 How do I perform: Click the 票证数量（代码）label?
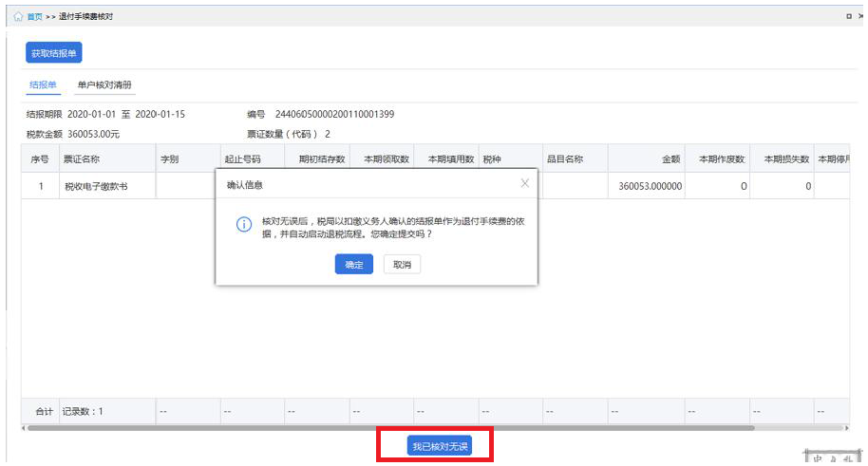pyautogui.click(x=283, y=134)
